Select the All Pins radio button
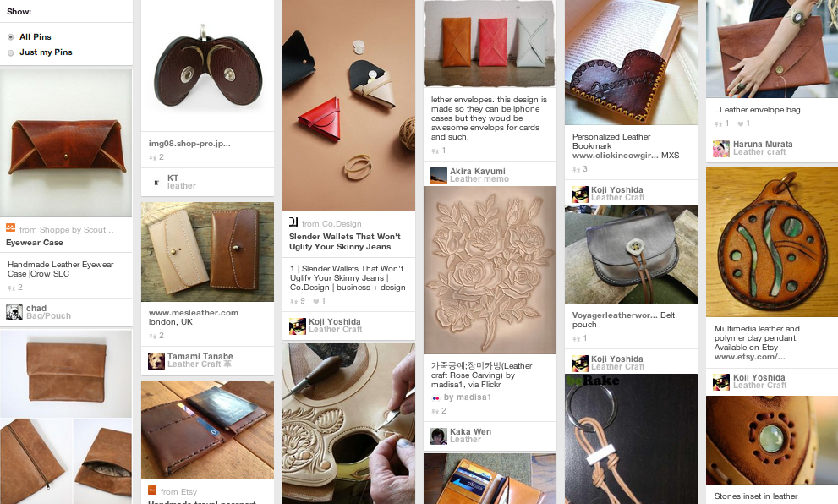This screenshot has height=504, width=838. click(11, 37)
